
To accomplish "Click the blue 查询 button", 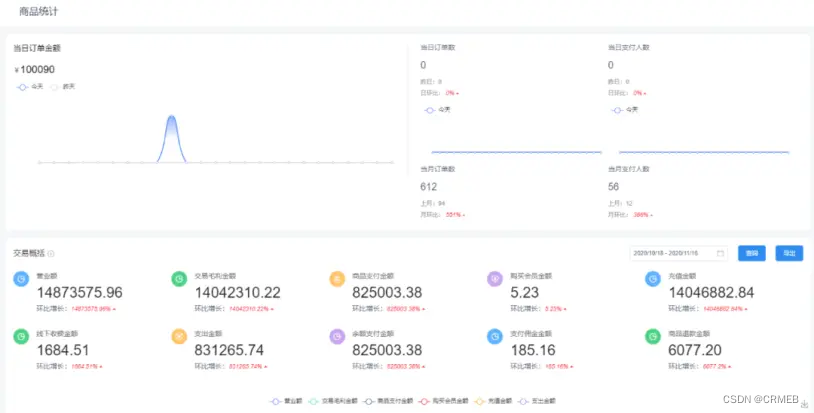I will click(x=752, y=253).
